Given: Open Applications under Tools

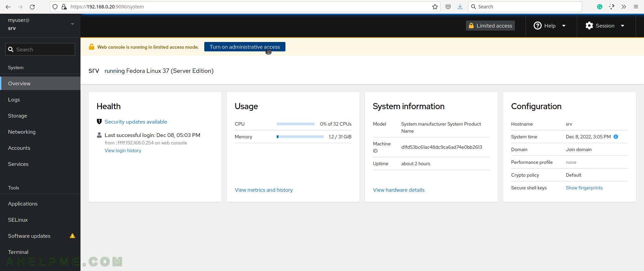Looking at the screenshot, I should click(40, 204).
